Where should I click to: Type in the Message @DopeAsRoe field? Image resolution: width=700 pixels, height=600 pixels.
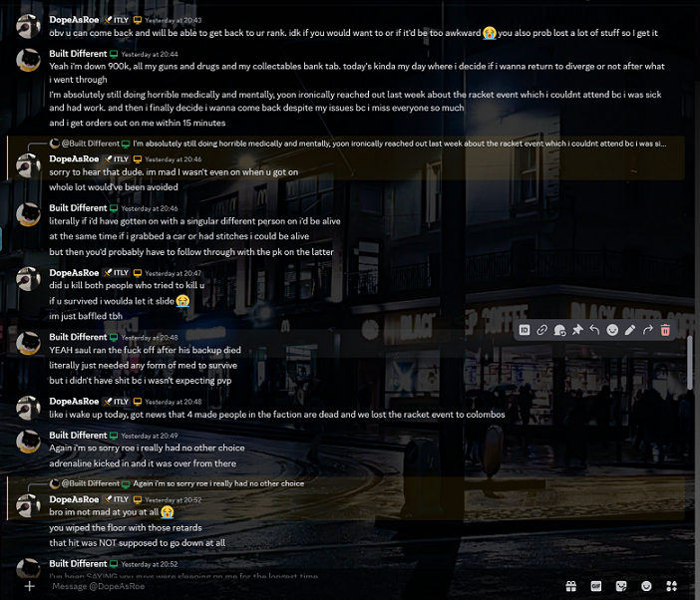click(x=299, y=586)
